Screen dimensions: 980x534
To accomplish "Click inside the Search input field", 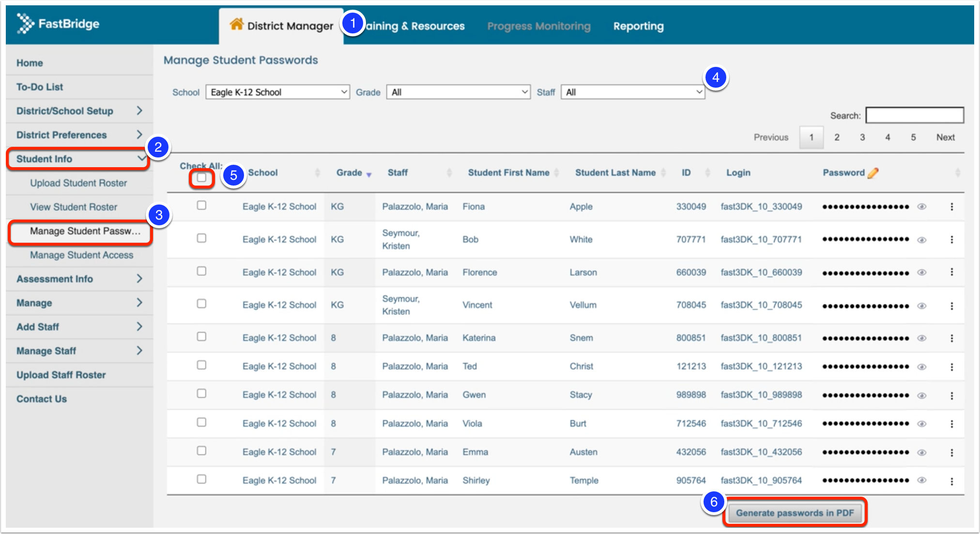I will (x=914, y=115).
